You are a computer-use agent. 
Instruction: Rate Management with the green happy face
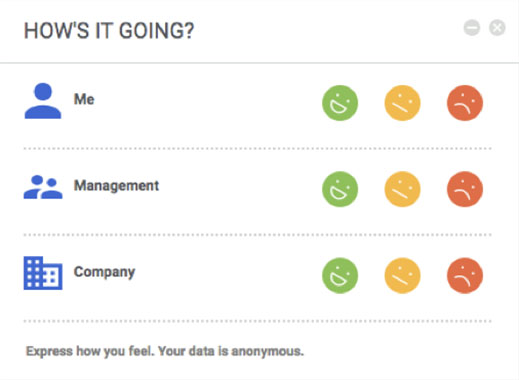point(340,189)
